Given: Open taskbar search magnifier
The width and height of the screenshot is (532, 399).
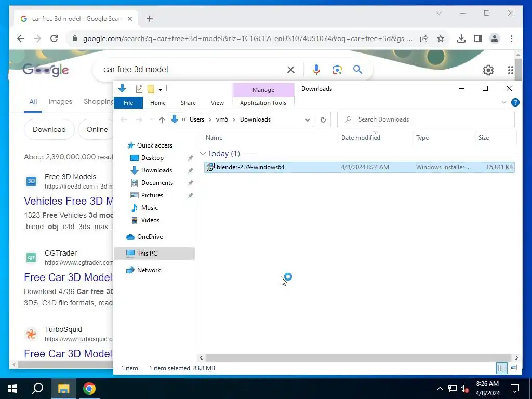Looking at the screenshot, I should point(37,389).
